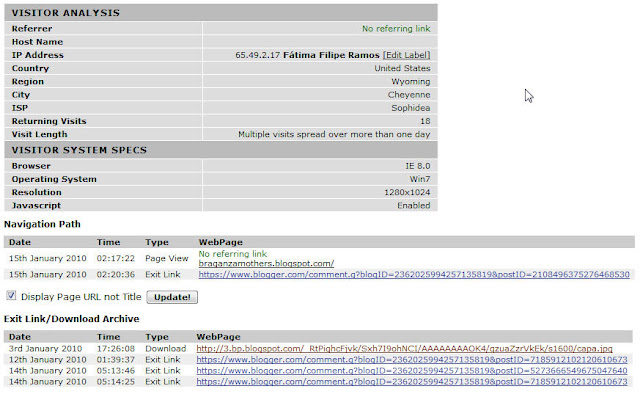The height and width of the screenshot is (397, 640).
Task: Click the Host Name row label
Action: tap(37, 42)
